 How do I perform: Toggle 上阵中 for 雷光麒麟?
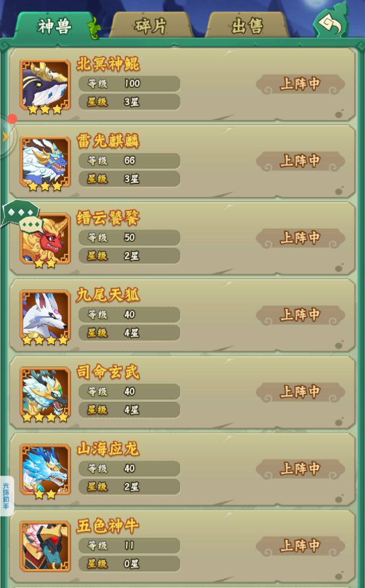pos(300,161)
